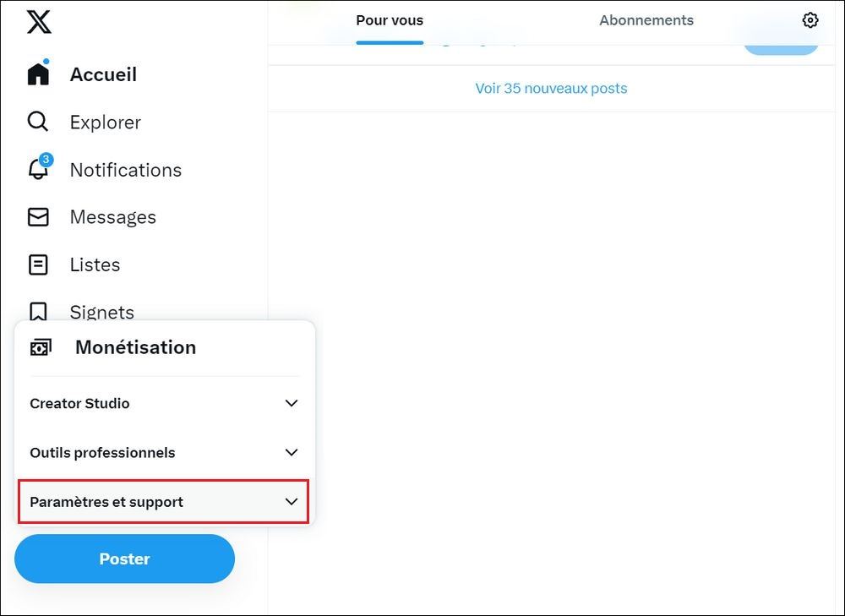Select the Messages menu entry
Image resolution: width=845 pixels, height=616 pixels.
point(112,216)
